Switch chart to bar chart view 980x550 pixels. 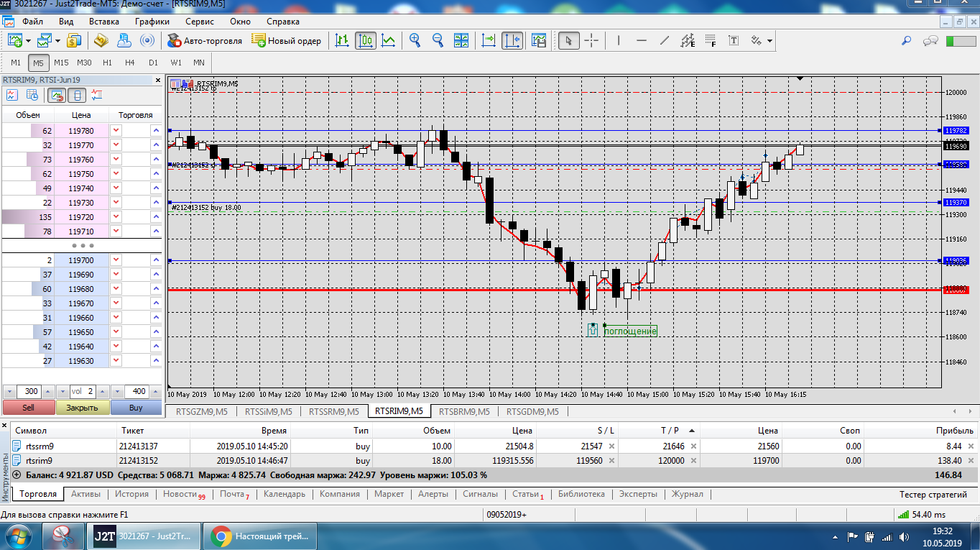343,41
